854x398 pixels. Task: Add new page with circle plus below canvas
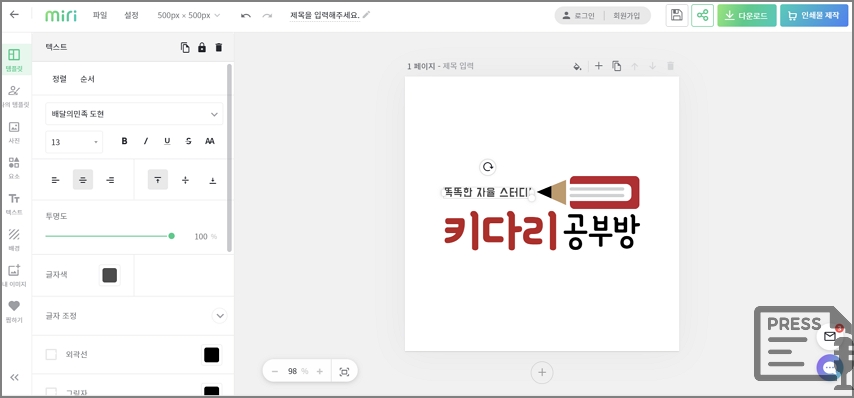(x=542, y=372)
